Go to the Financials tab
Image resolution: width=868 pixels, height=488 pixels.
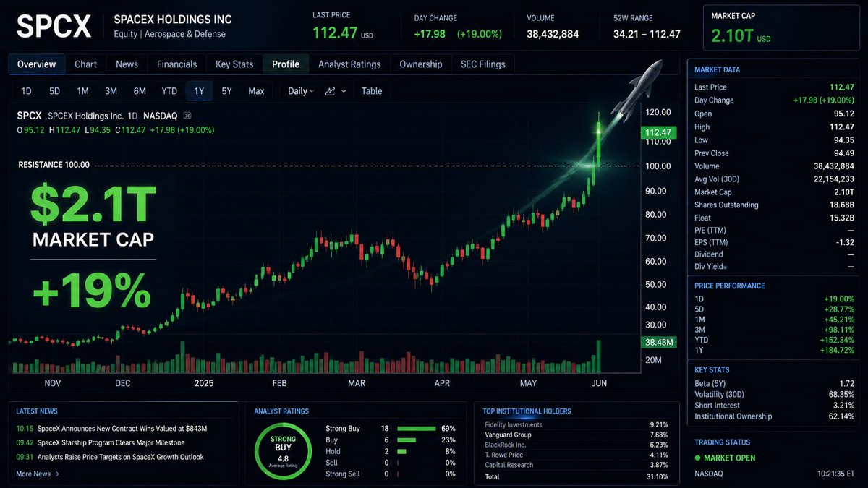coord(176,64)
